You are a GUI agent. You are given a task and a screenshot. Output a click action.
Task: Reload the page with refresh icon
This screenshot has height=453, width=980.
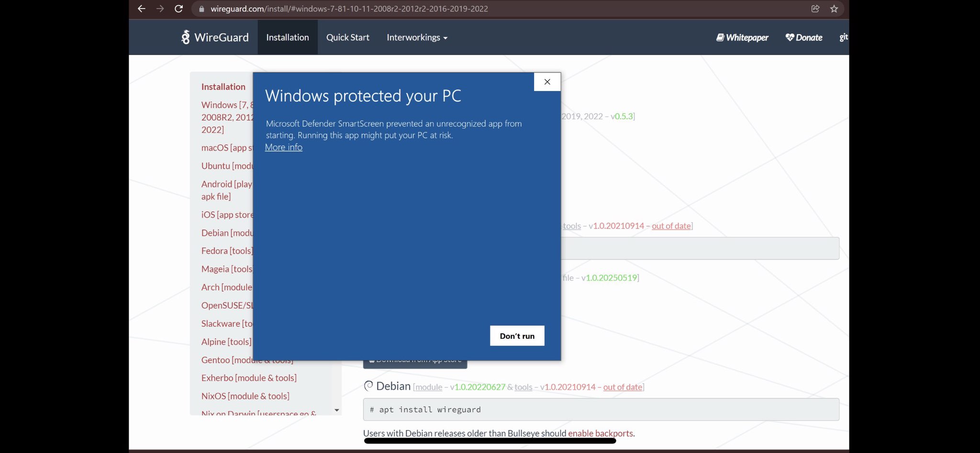tap(178, 9)
